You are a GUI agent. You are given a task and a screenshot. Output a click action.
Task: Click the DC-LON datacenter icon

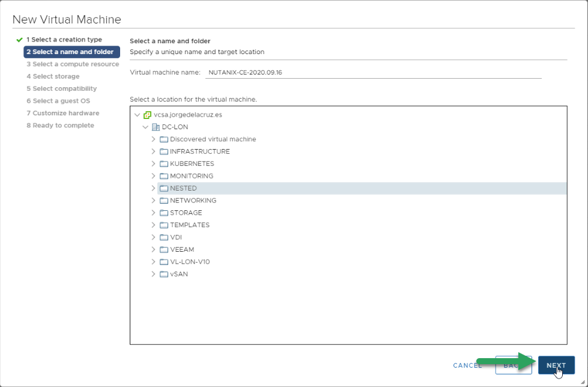pos(156,127)
